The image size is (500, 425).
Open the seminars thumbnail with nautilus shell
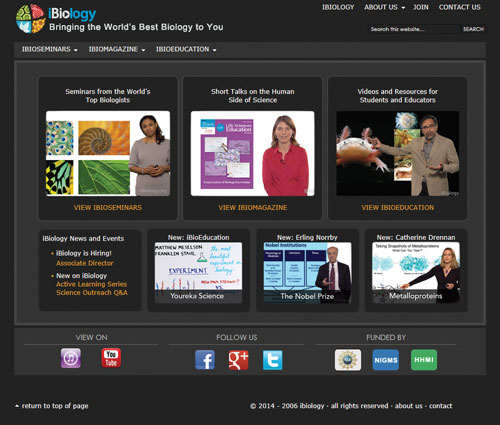coord(108,153)
